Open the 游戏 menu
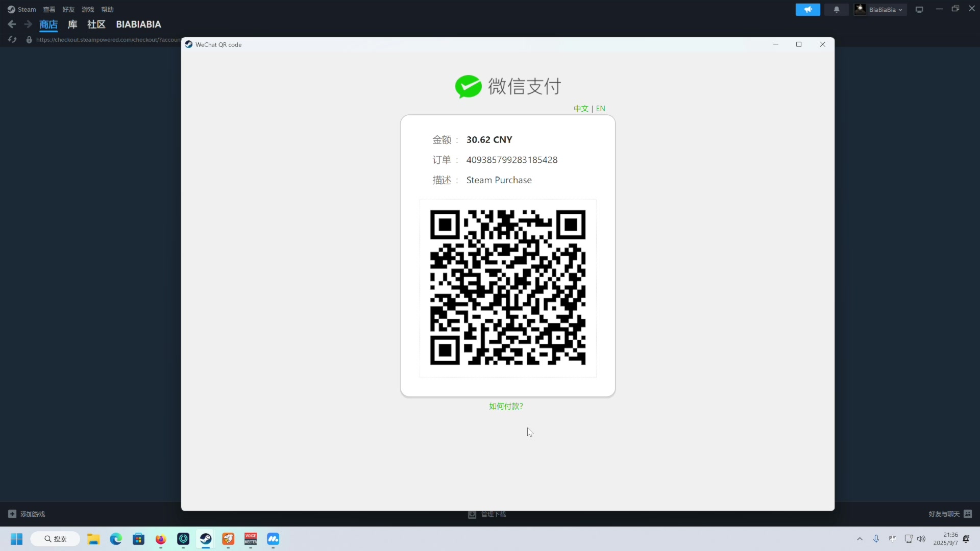This screenshot has width=980, height=551. point(88,9)
